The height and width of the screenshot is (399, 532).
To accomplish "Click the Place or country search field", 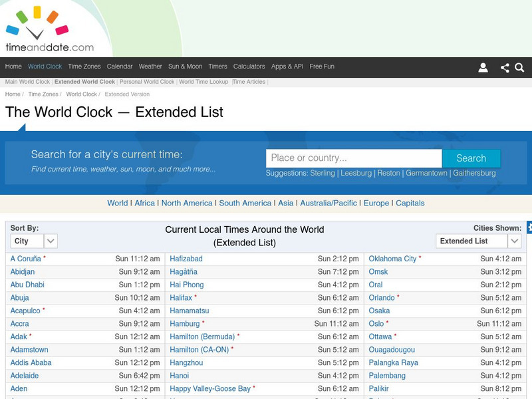I will point(354,158).
